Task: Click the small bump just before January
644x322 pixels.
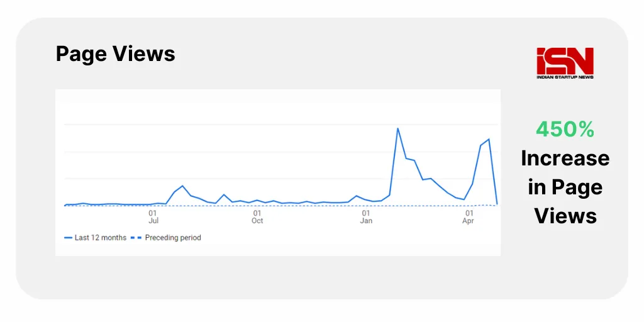Action: coord(357,196)
